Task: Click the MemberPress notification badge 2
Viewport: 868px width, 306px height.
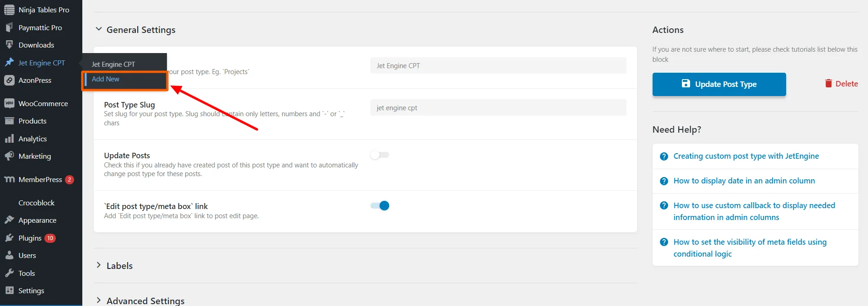Action: click(70, 179)
